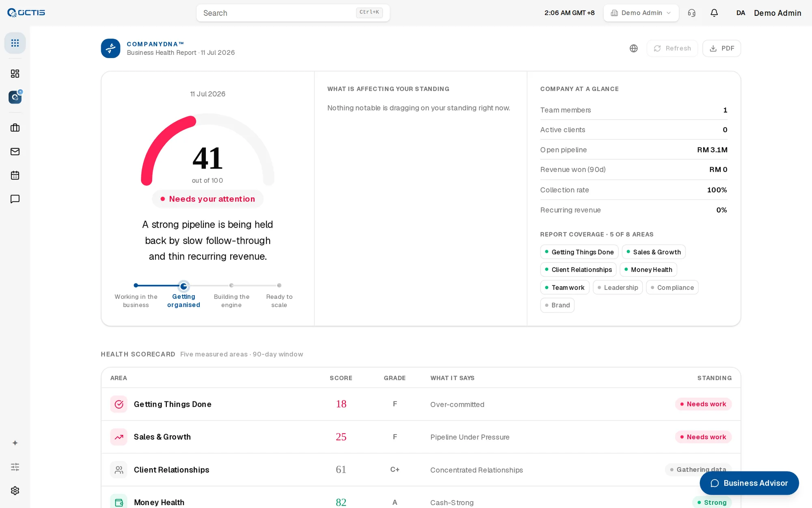This screenshot has width=812, height=508.
Task: Click the Money Health coverage chip
Action: click(648, 269)
